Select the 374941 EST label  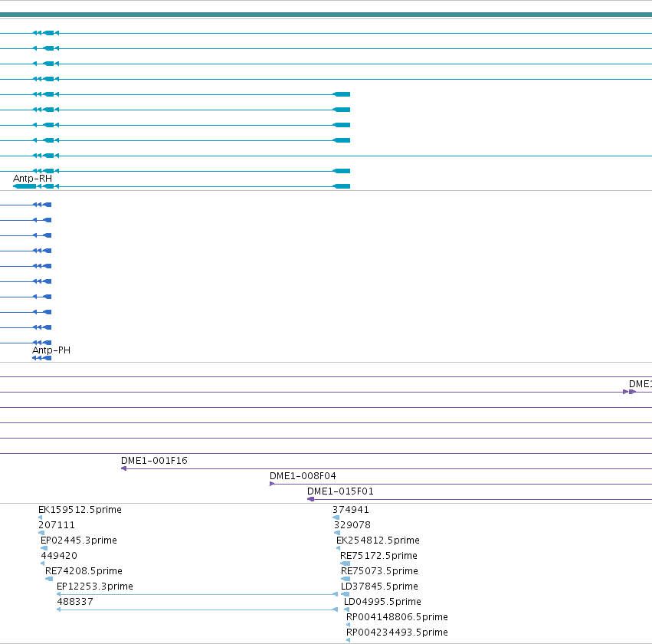click(x=351, y=510)
